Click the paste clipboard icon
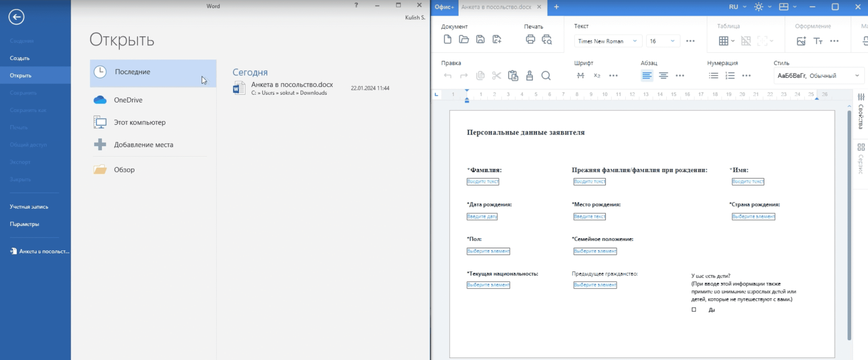The height and width of the screenshot is (360, 868). pos(513,76)
